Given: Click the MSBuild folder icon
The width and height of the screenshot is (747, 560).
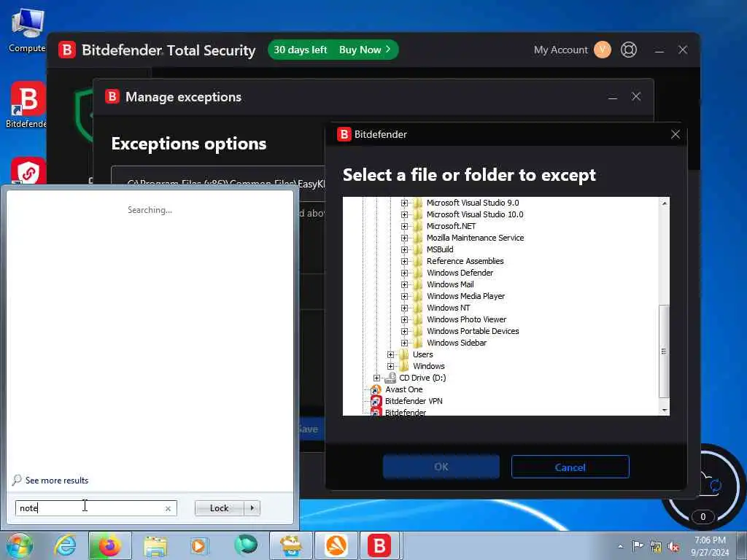Looking at the screenshot, I should pos(417,249).
